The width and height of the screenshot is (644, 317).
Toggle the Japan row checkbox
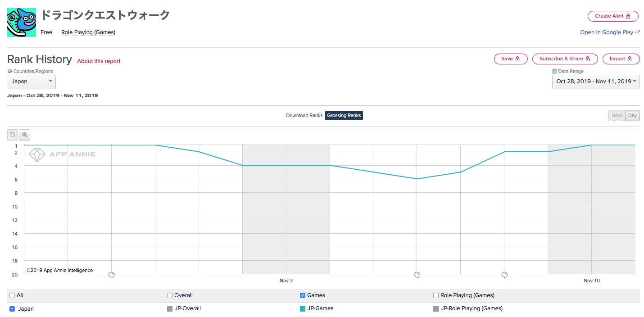coord(12,309)
